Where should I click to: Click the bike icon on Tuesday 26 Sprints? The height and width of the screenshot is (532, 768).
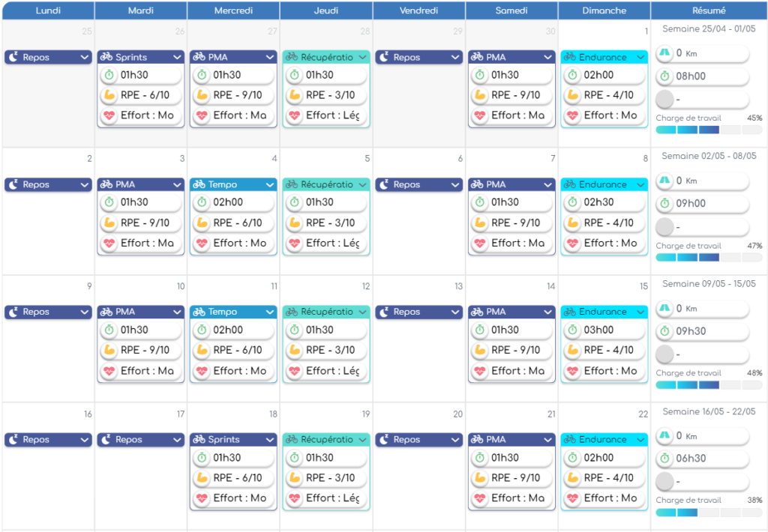(x=106, y=57)
